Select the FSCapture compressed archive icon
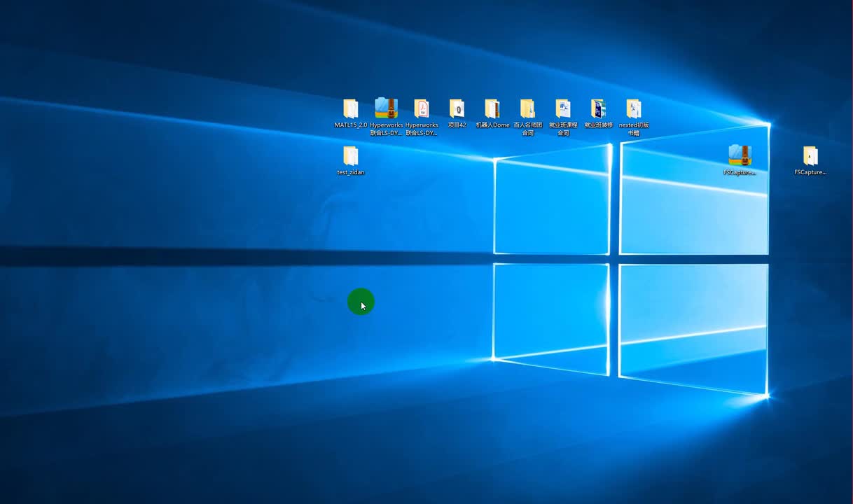853x504 pixels. pyautogui.click(x=740, y=155)
